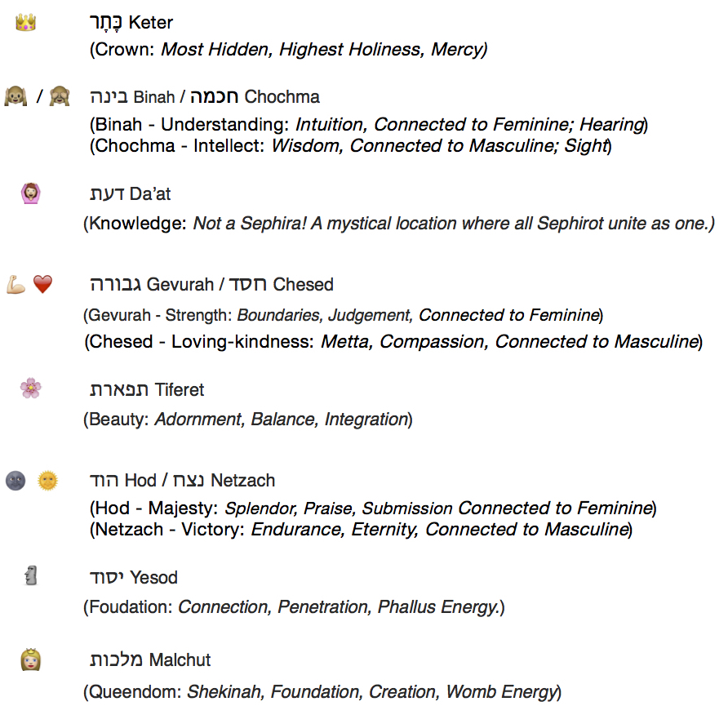Image resolution: width=728 pixels, height=715 pixels.
Task: Click the dark new moon face emoji
Action: 16,481
